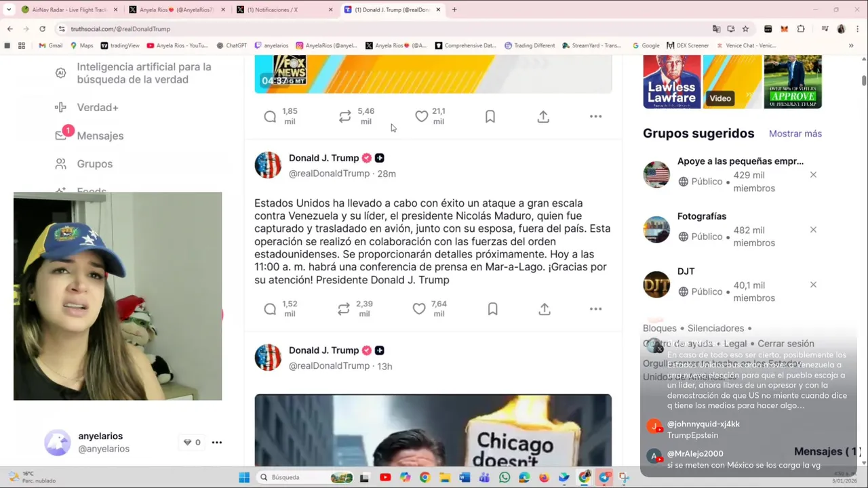
Task: Open the Gmail bookmark
Action: pyautogui.click(x=51, y=45)
